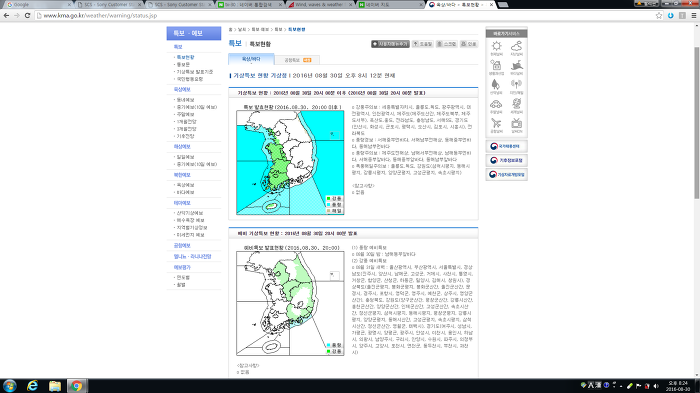Open the cloud-and-sun forecast quick icon
Viewport: 700px width, 393px height.
pos(517,47)
